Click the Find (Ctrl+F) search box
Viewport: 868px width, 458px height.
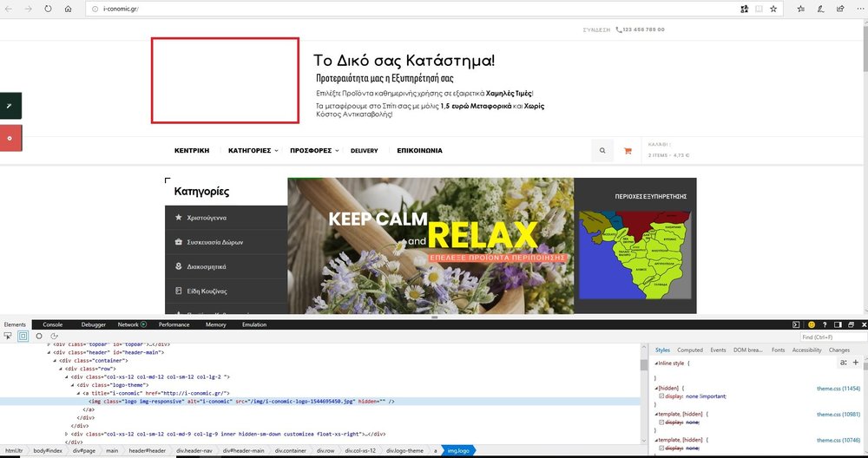(833, 337)
